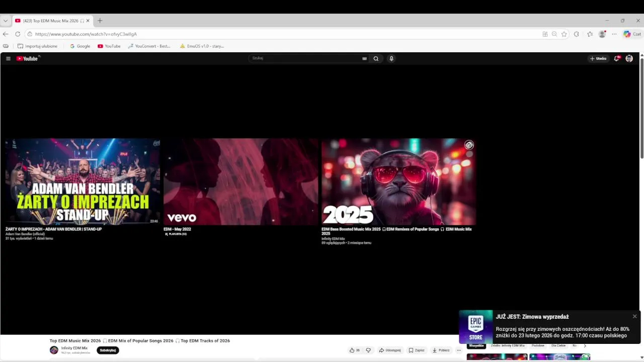
Task: Click the ŻARTY O IMPREZACH video title
Action: (x=53, y=229)
